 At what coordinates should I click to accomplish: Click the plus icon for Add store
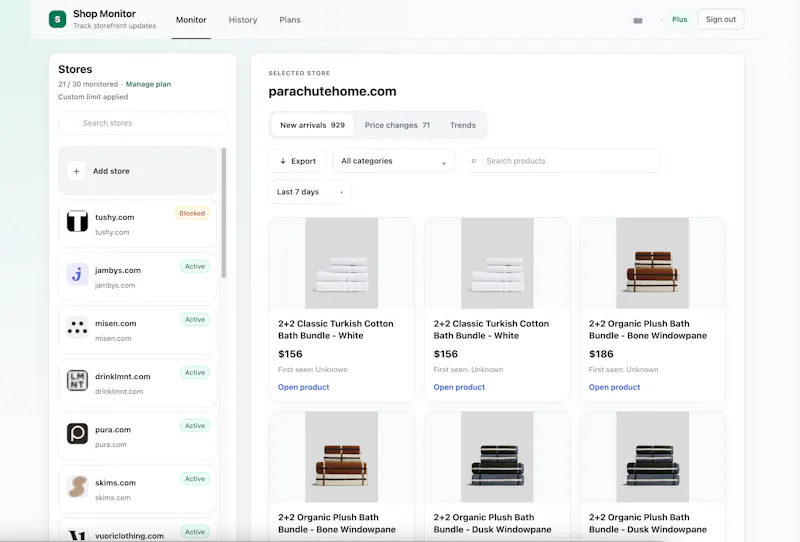76,171
